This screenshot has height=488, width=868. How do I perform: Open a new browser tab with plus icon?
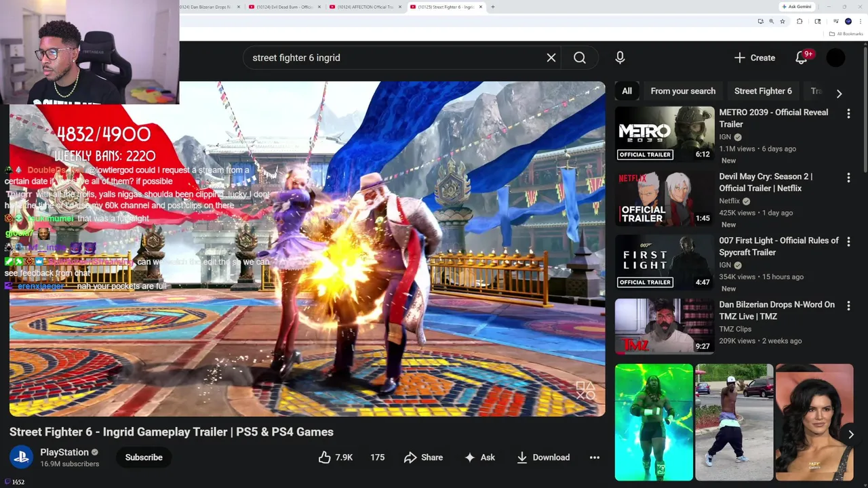[492, 7]
